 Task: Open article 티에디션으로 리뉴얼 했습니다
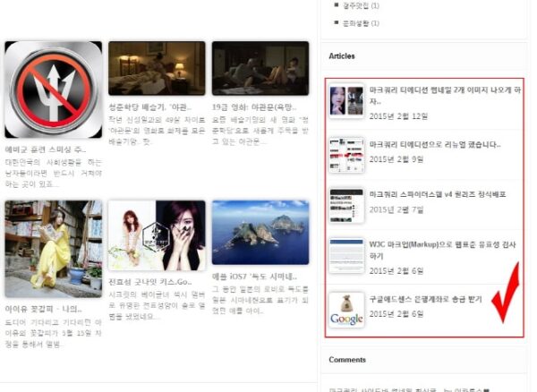coord(434,143)
